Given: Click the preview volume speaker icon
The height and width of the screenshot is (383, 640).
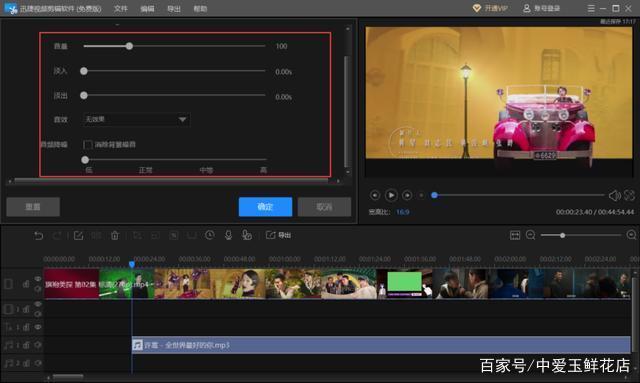Looking at the screenshot, I should pos(614,196).
